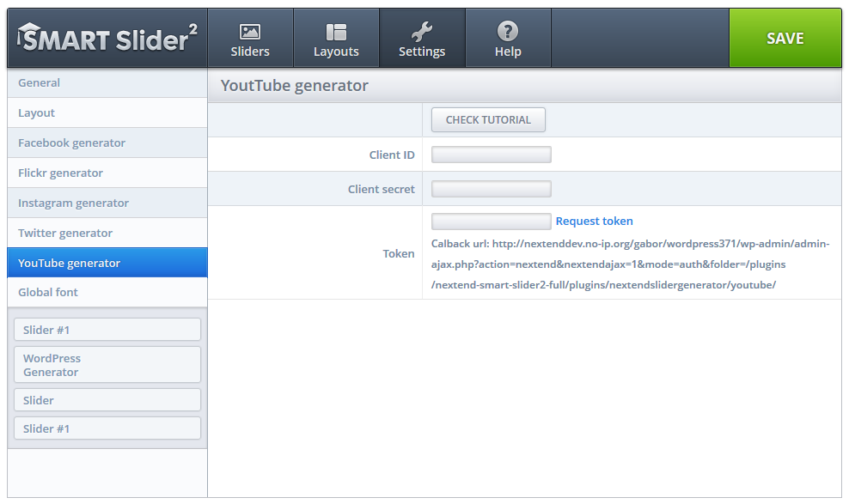The height and width of the screenshot is (504, 849).
Task: Focus the Token input field
Action: point(492,222)
